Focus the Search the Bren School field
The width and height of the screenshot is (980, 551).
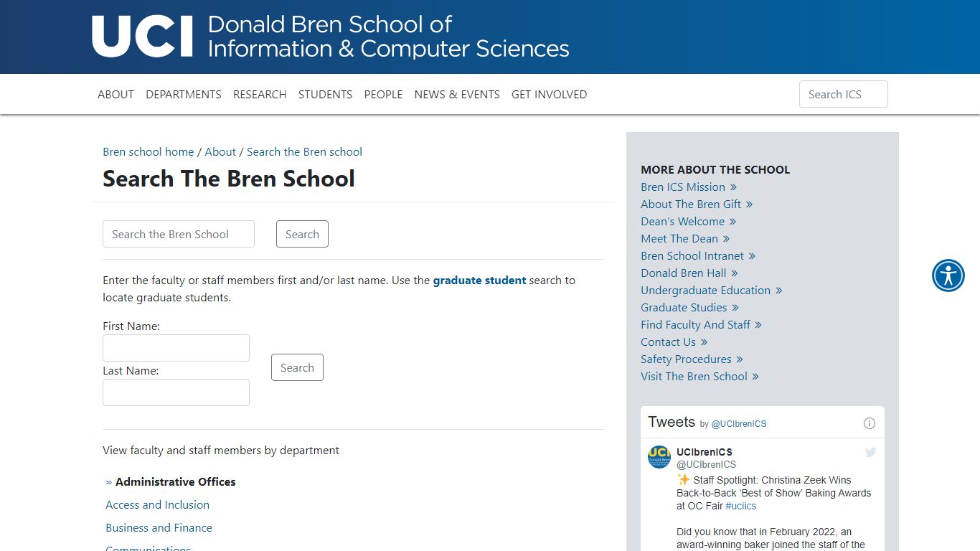click(179, 234)
